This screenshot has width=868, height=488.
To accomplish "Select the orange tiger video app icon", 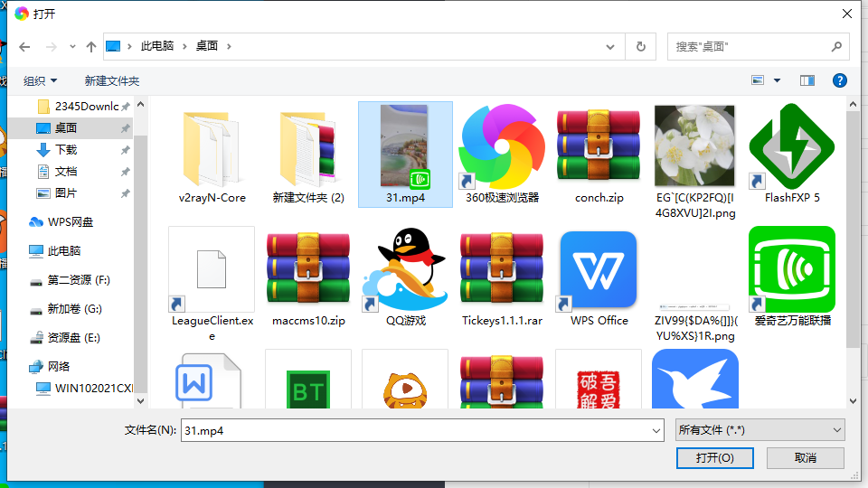I will 405,380.
